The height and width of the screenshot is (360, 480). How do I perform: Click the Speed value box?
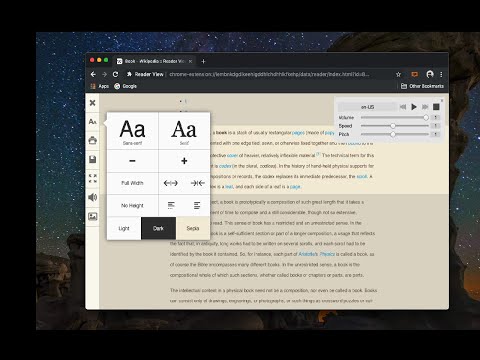point(435,126)
